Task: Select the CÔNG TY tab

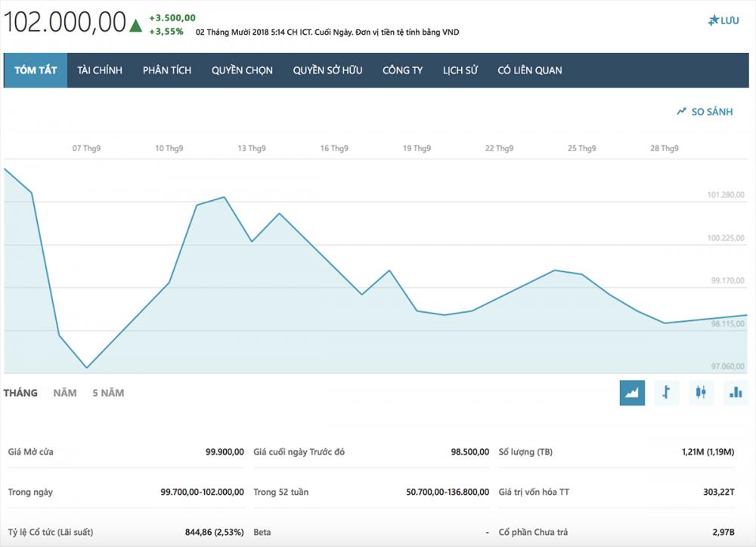Action: 402,70
